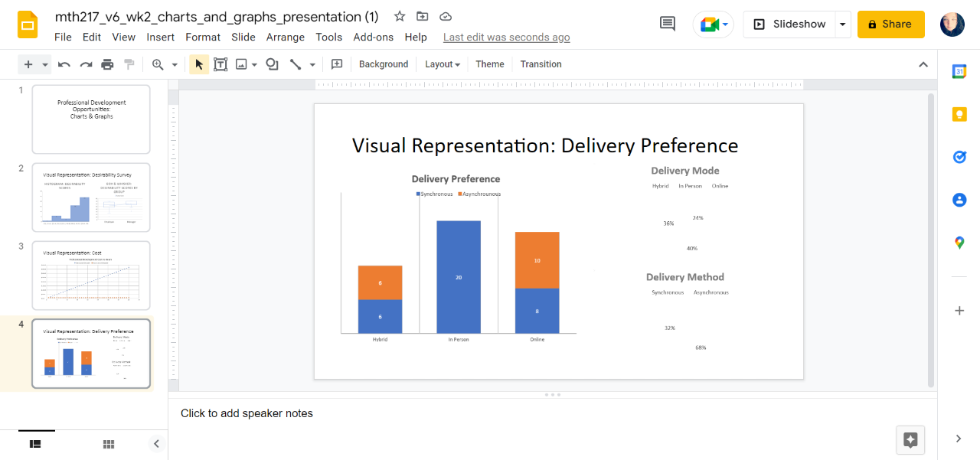
Task: Select slide 2 thumbnail in the filmstrip
Action: point(90,197)
